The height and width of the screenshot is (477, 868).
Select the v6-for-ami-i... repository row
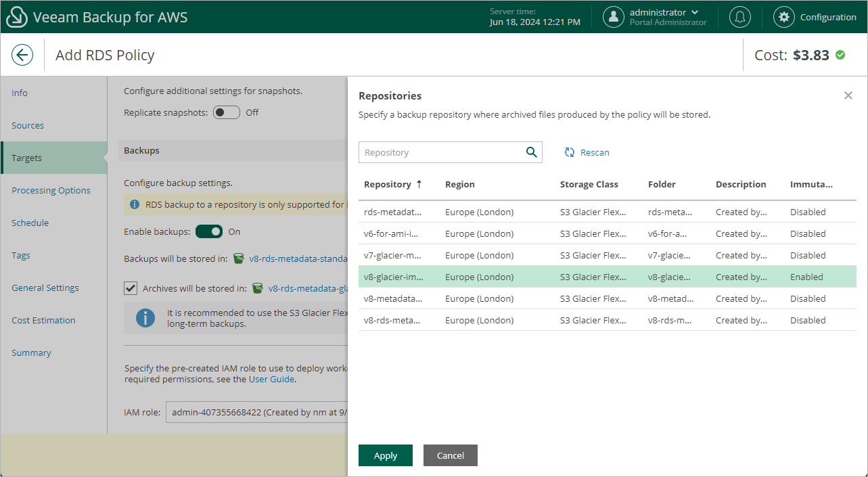(x=608, y=233)
